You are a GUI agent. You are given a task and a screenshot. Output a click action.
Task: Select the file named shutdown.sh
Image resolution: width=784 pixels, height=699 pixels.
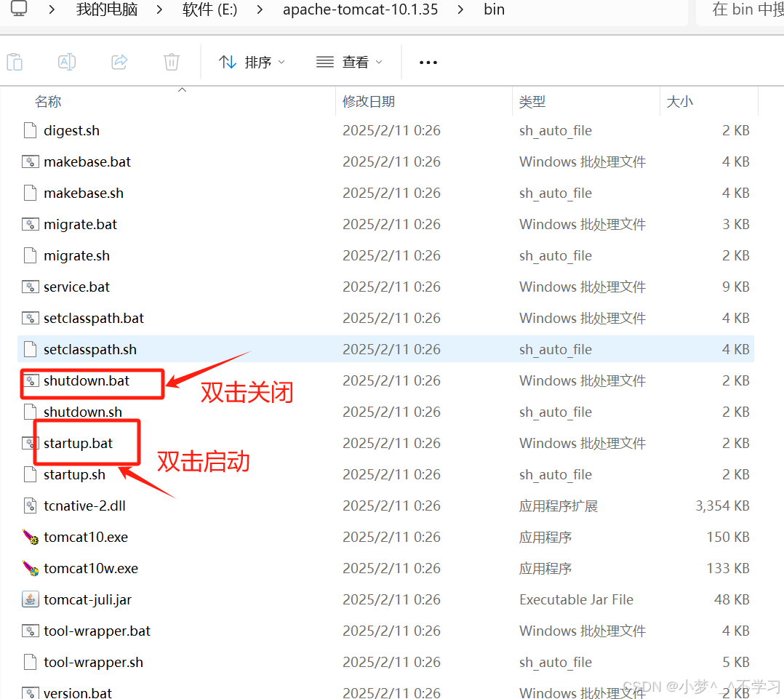click(83, 412)
